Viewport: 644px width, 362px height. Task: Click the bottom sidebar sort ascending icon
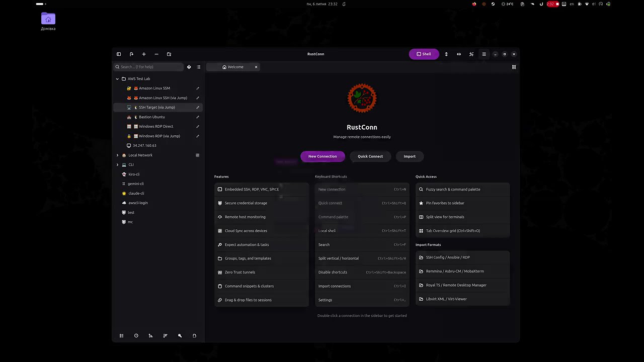pyautogui.click(x=150, y=336)
